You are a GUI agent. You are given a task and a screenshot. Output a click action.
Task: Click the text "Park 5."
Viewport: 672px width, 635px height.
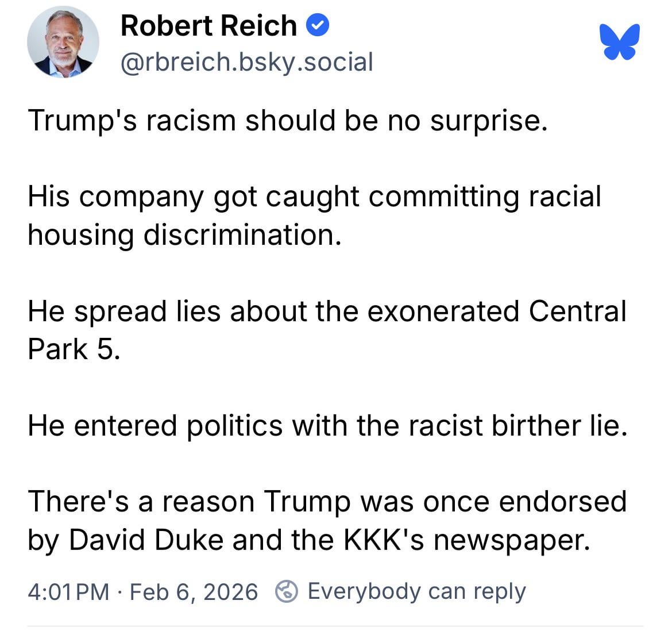point(74,349)
